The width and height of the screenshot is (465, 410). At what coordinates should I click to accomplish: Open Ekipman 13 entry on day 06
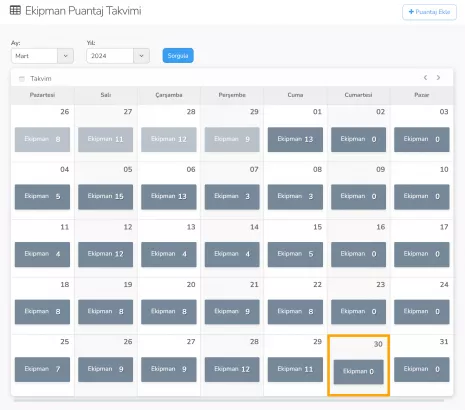[x=169, y=197]
